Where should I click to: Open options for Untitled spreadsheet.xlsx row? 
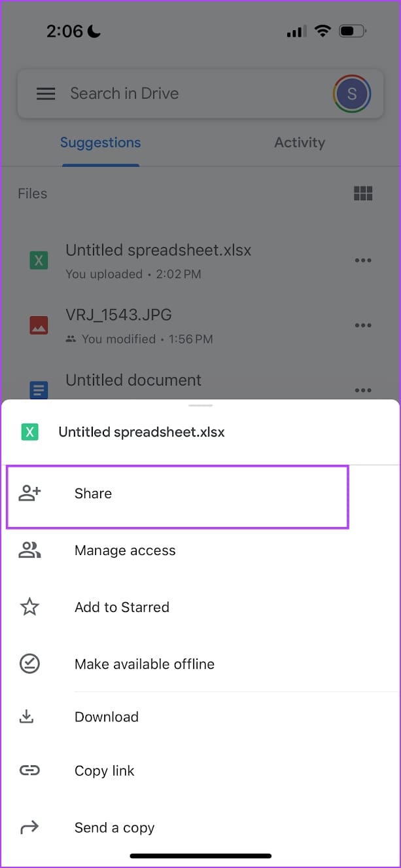(363, 261)
